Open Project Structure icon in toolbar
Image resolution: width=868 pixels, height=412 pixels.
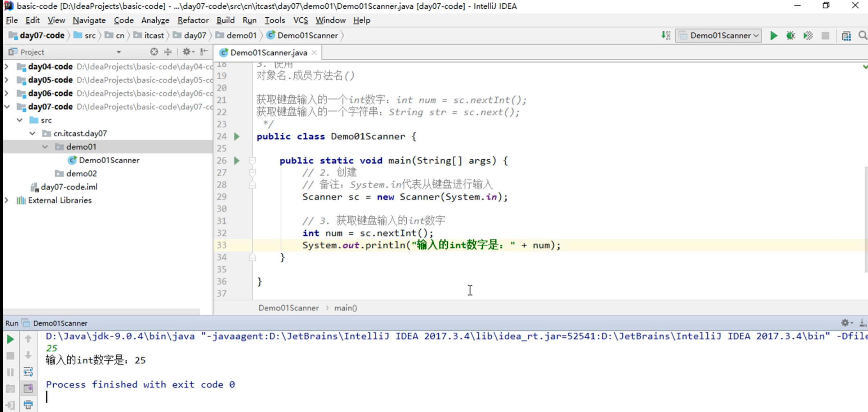[x=846, y=35]
